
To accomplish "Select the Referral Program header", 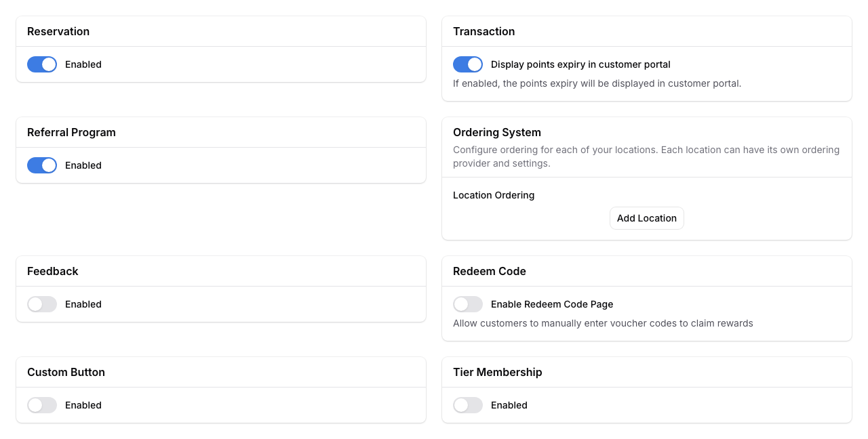I will coord(71,132).
